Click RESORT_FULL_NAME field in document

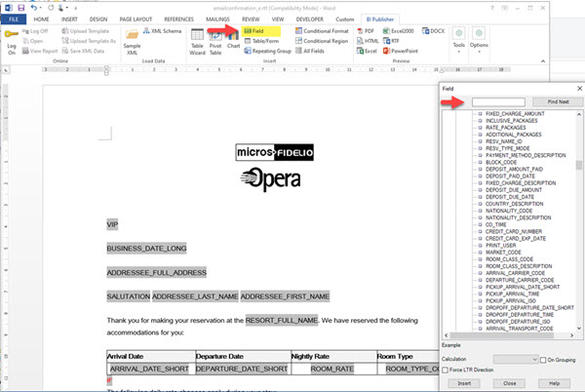(282, 321)
